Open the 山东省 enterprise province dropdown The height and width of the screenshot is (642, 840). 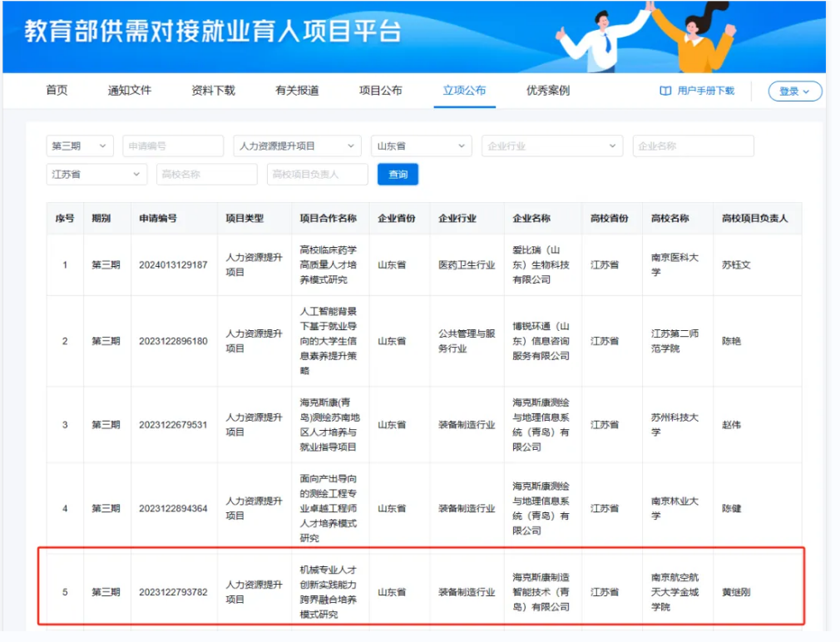(x=421, y=146)
